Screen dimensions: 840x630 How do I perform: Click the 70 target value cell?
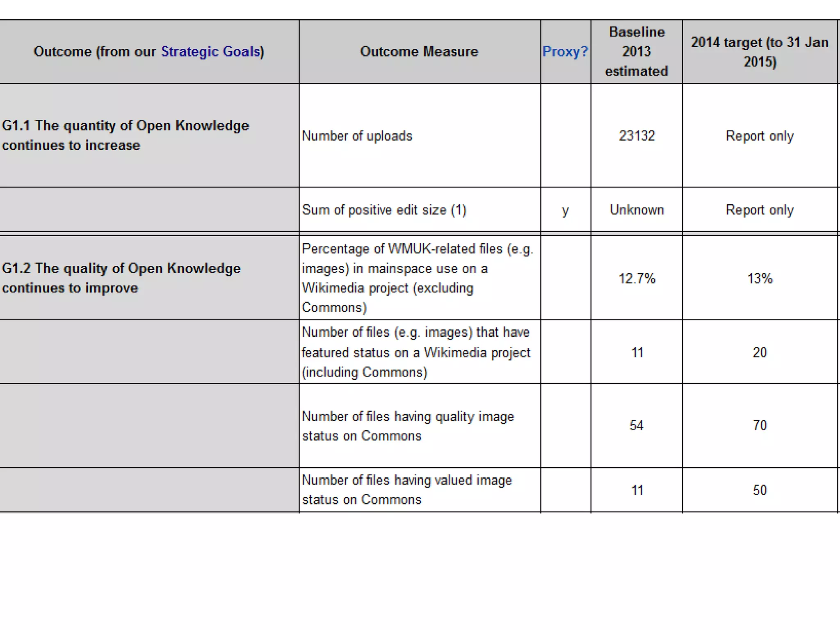pos(760,425)
